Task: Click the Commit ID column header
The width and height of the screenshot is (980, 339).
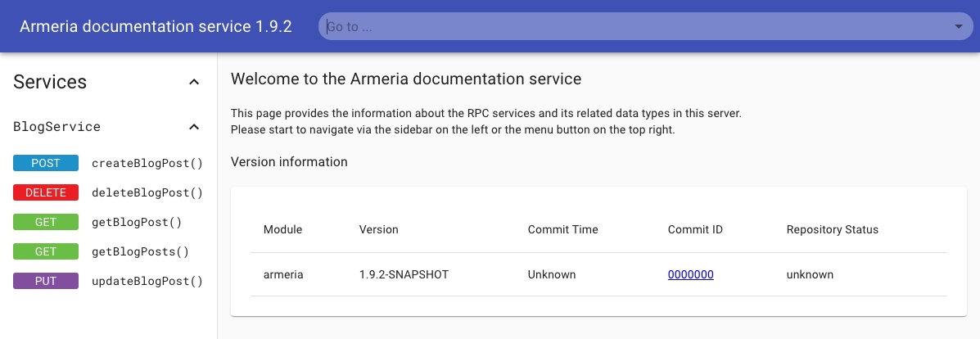Action: pos(695,229)
